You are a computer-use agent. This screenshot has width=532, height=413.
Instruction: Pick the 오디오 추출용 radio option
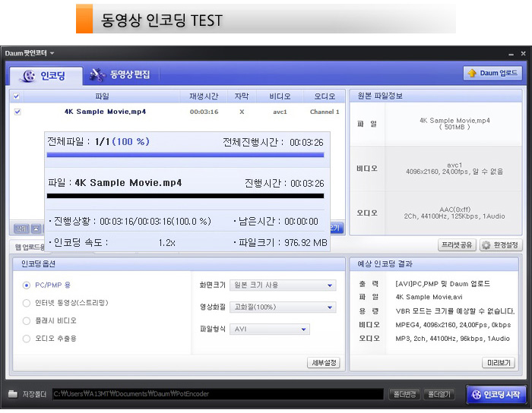[x=27, y=338]
